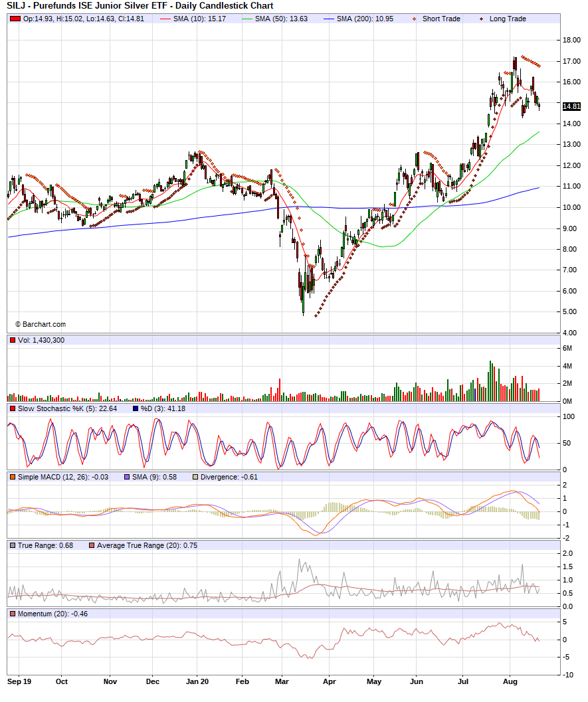
Task: Click the SMA (50) green line legend
Action: click(247, 19)
